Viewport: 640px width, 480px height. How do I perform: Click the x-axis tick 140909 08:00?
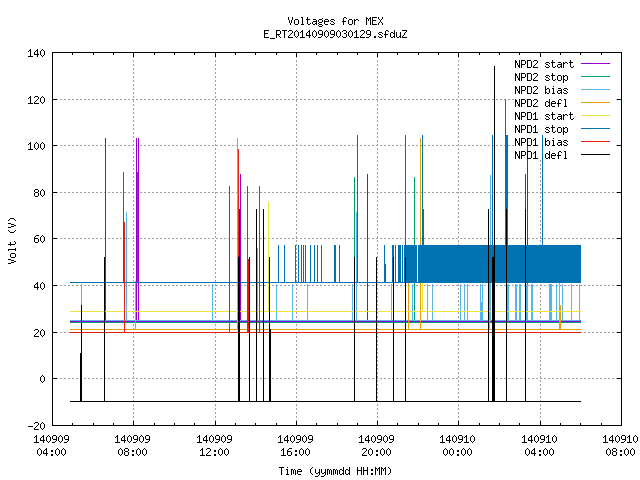(x=132, y=446)
